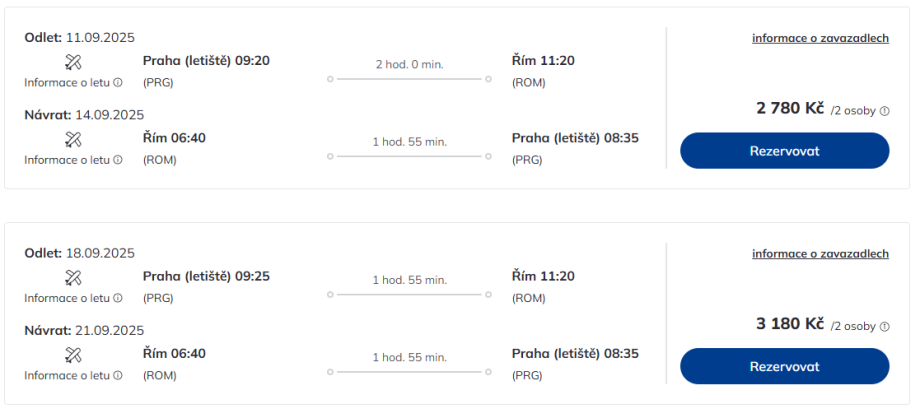Open Informace o letu for 14.09.2025 return
This screenshot has width=920, height=418.
pyautogui.click(x=73, y=160)
